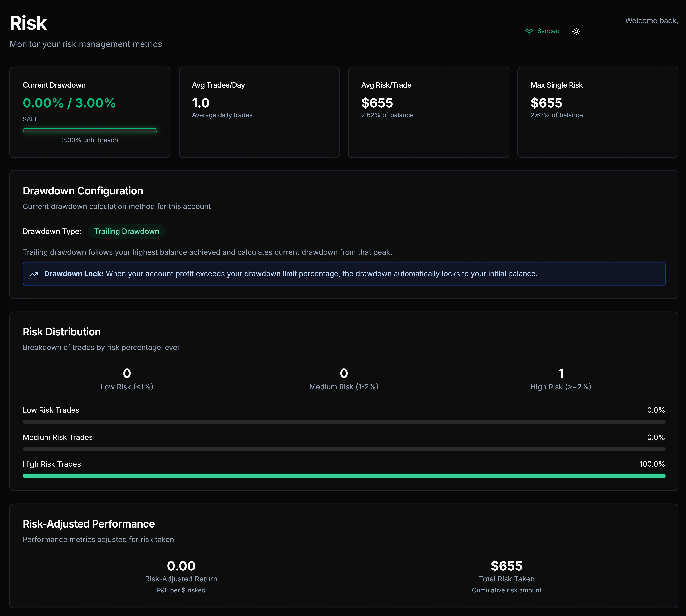Select the Current Drawdown metric card
686x616 pixels.
90,112
